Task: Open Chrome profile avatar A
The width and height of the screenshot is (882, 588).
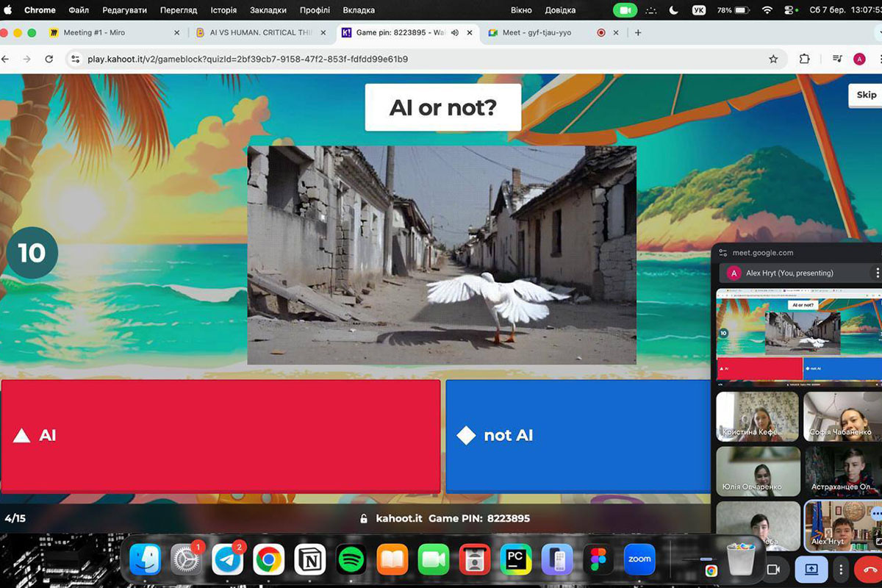Action: click(x=859, y=59)
